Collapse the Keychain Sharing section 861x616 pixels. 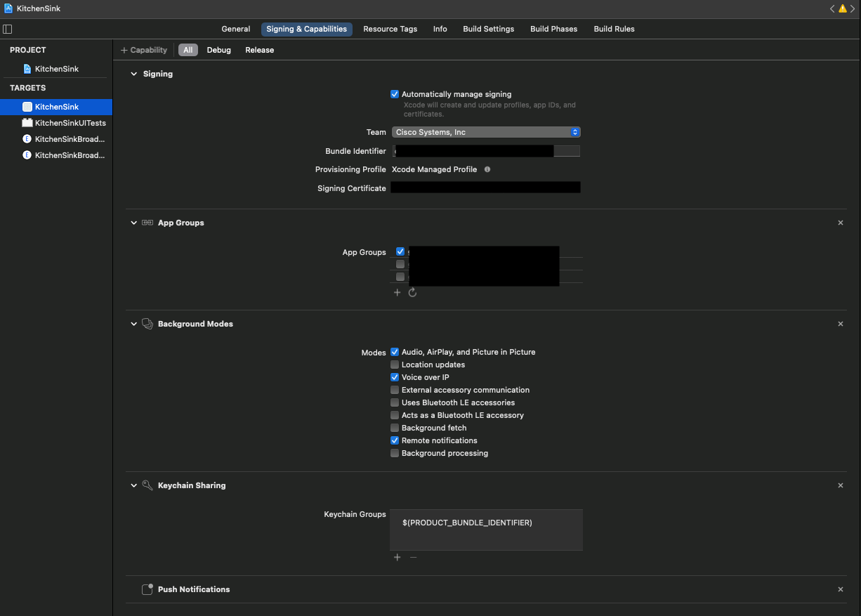pos(133,485)
